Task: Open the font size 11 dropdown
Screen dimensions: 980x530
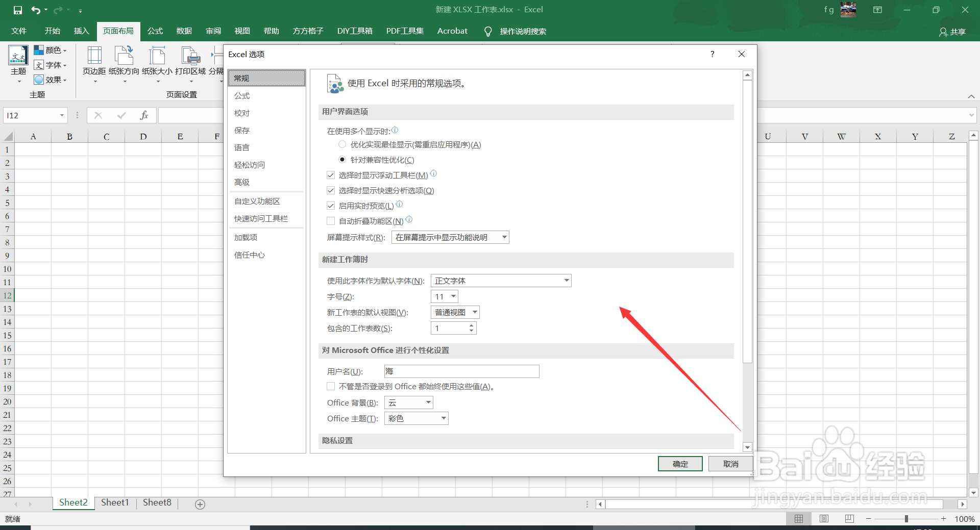Action: [445, 296]
